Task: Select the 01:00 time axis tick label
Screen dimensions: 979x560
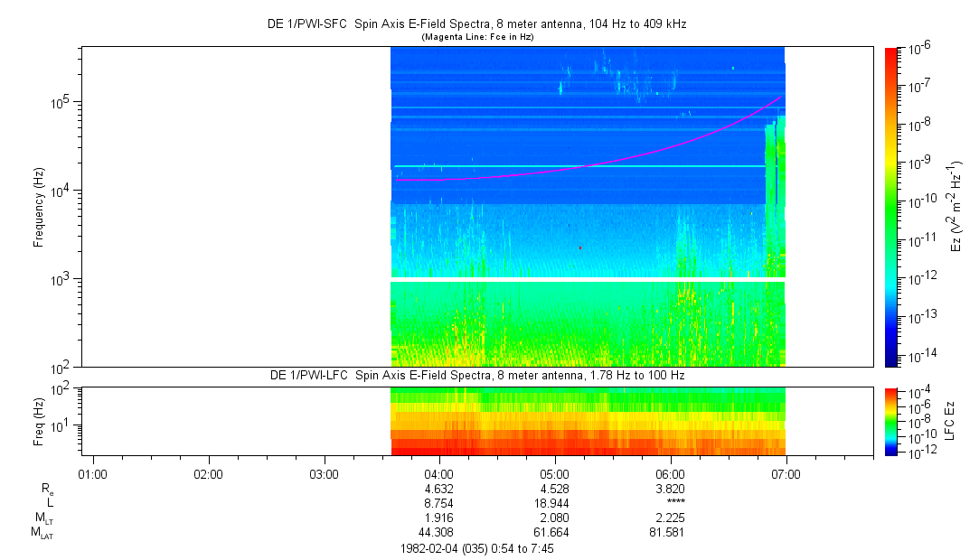Action: tap(93, 473)
